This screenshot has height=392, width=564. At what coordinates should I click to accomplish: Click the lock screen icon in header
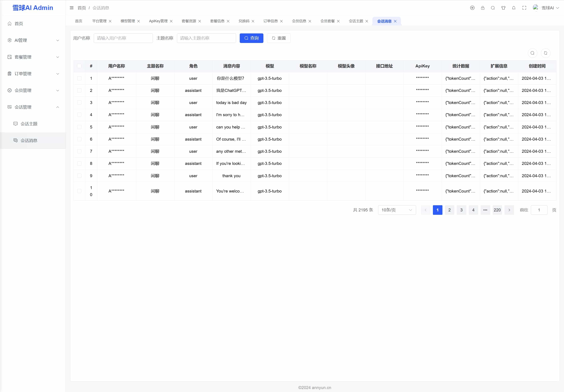click(x=482, y=8)
